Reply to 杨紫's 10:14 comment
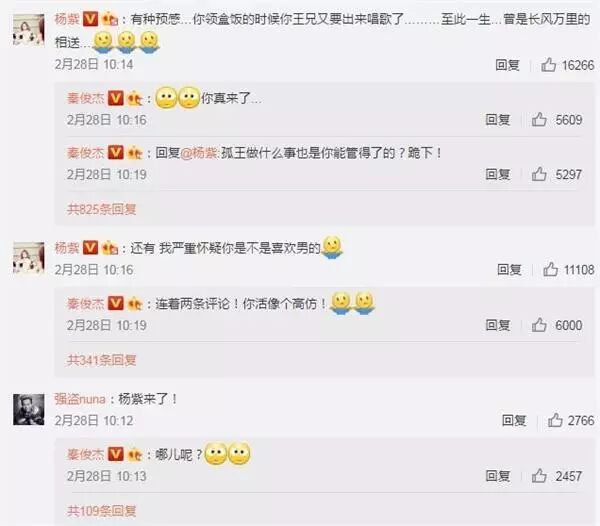 [507, 65]
